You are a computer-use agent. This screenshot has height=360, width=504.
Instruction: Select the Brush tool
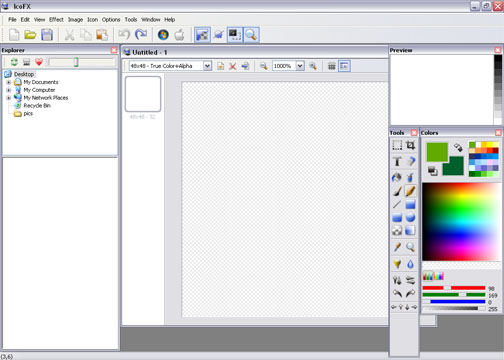coord(397,191)
